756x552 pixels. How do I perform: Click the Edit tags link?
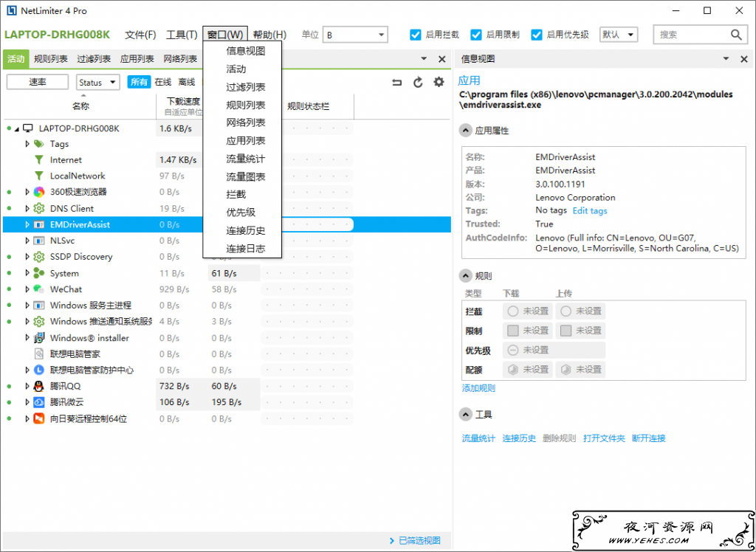coord(590,210)
